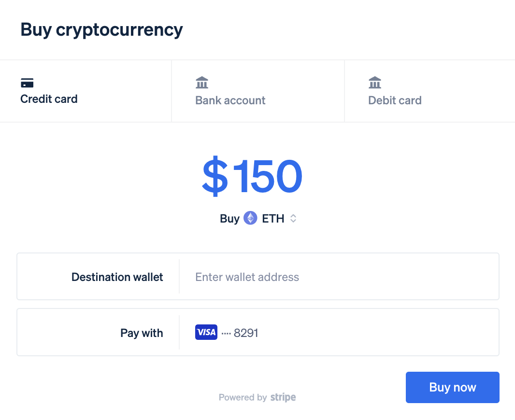Image resolution: width=515 pixels, height=420 pixels.
Task: Switch to the Debit card tab
Action: [395, 100]
